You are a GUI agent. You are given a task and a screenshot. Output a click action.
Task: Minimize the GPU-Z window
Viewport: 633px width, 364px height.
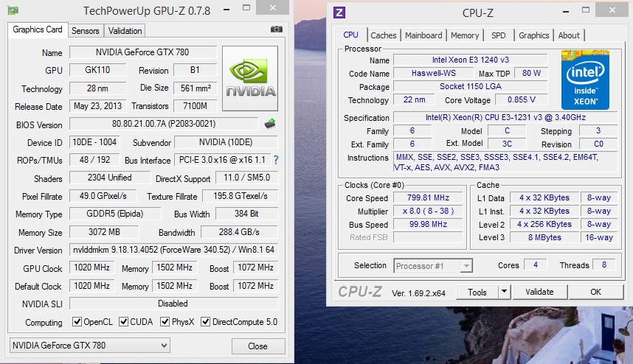tap(226, 9)
